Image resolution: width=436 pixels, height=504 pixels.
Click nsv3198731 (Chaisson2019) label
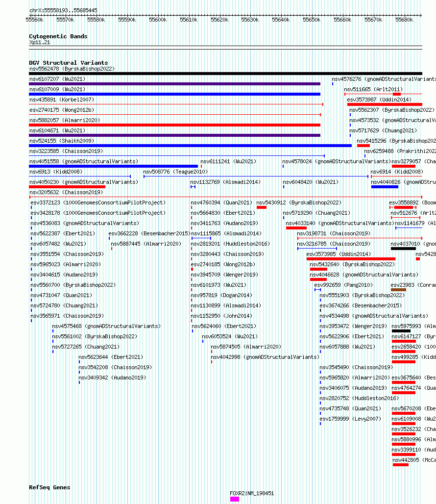pos(334,233)
